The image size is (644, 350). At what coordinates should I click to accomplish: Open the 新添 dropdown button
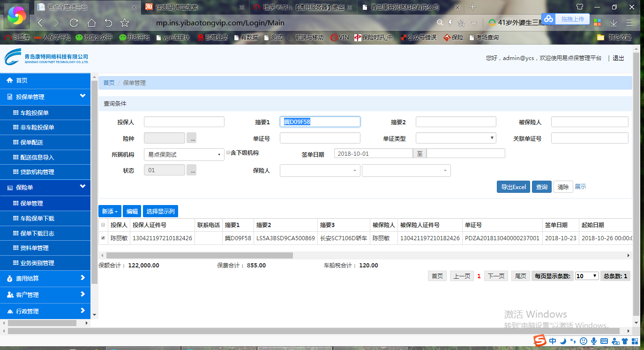coord(110,212)
